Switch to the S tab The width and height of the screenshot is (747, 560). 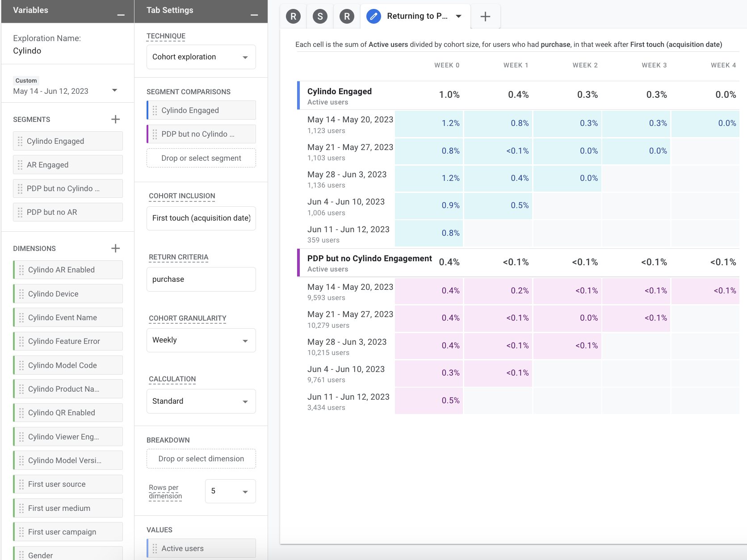click(x=320, y=17)
